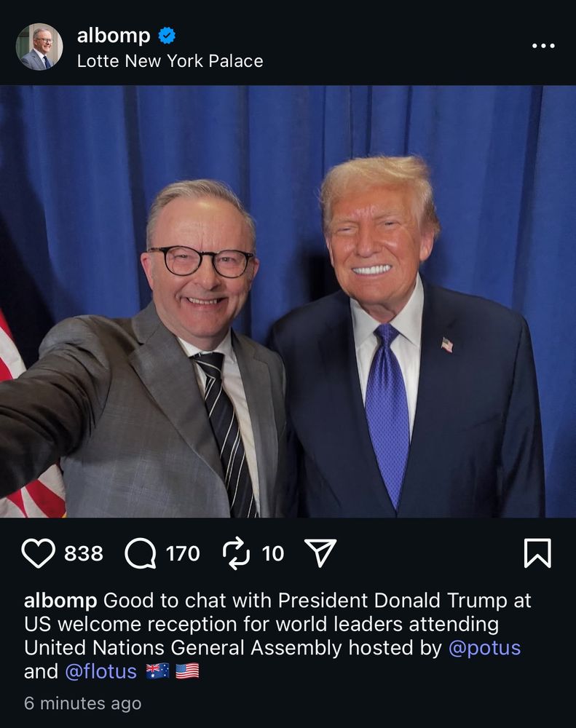View the 10 reposts count
576x728 pixels.
272,553
